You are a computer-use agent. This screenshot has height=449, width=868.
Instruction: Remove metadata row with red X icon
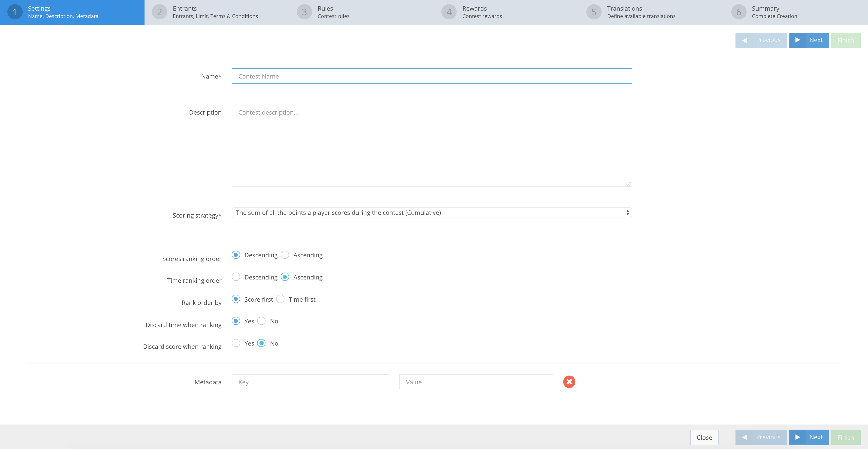569,382
